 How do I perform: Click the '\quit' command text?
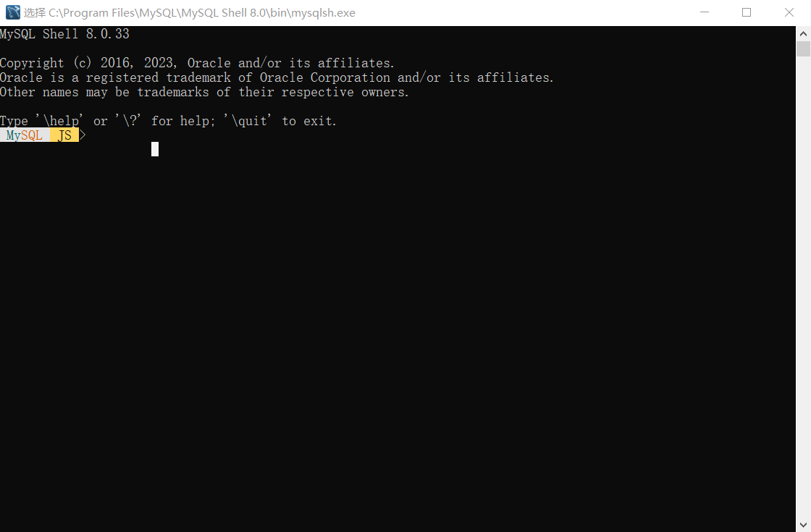pos(247,121)
